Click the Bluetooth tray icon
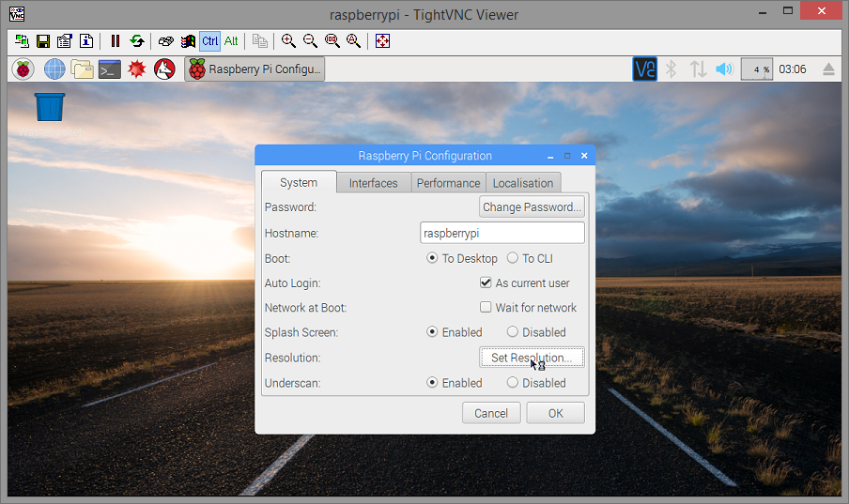The image size is (849, 504). coord(671,69)
